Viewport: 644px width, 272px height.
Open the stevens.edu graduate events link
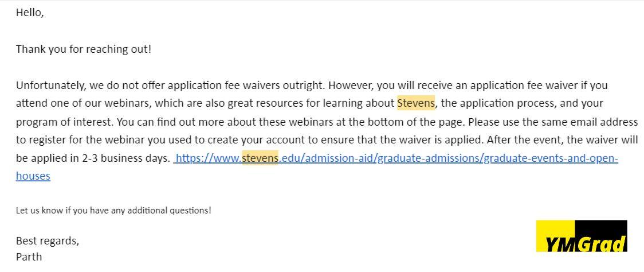(396, 158)
